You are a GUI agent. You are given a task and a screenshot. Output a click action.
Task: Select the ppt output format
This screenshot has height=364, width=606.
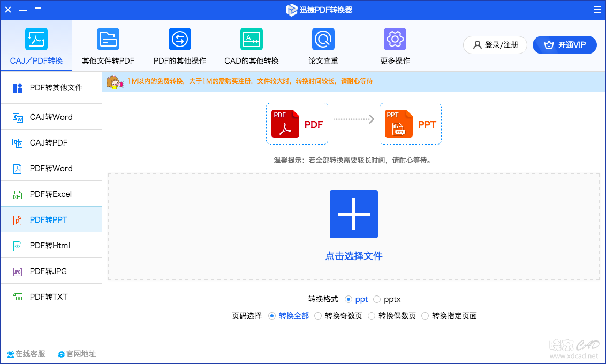coord(348,299)
